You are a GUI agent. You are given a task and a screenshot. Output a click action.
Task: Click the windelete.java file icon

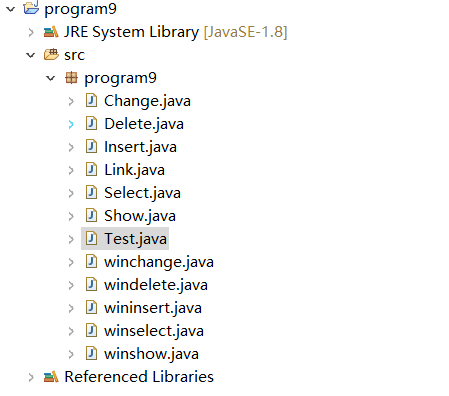coord(91,284)
